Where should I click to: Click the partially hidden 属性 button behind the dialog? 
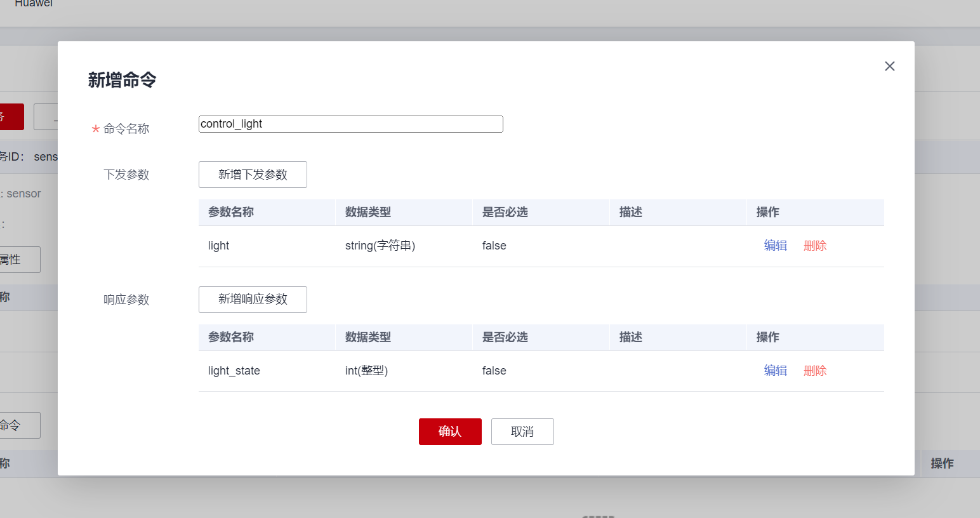pos(19,260)
